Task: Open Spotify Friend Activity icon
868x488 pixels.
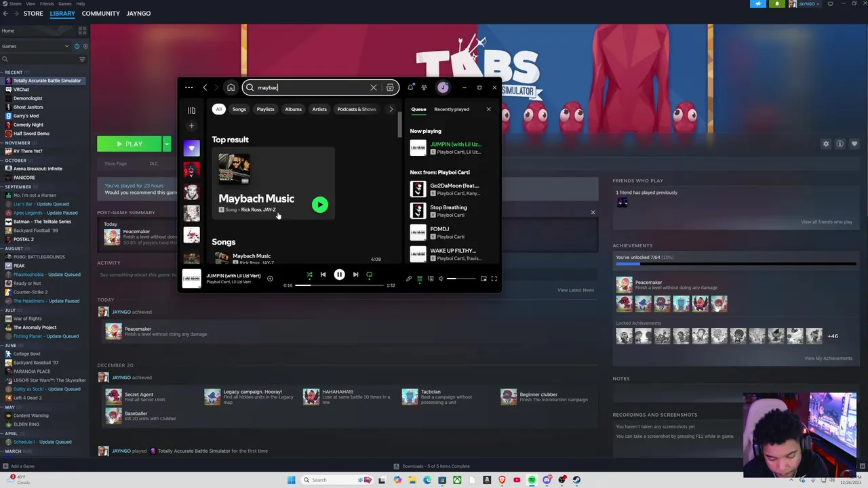Action: 424,87
